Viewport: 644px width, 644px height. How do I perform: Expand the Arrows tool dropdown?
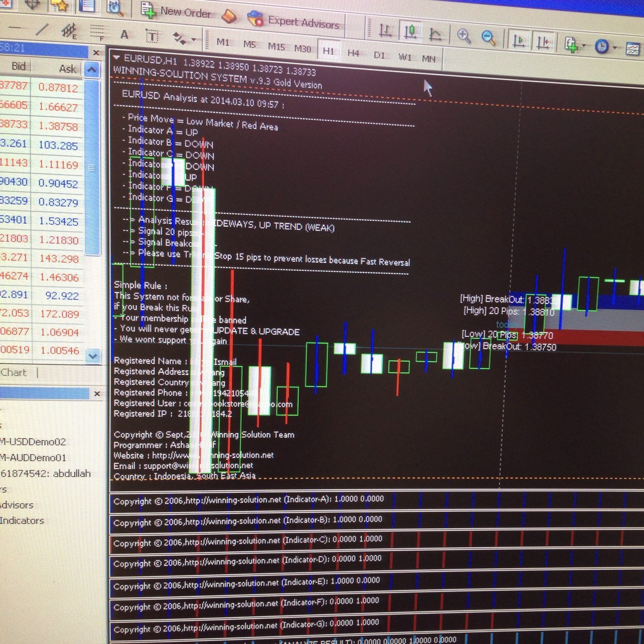pyautogui.click(x=194, y=40)
